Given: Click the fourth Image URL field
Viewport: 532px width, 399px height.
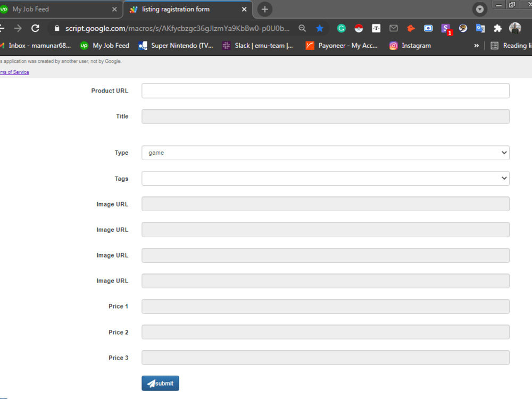Looking at the screenshot, I should click(326, 281).
